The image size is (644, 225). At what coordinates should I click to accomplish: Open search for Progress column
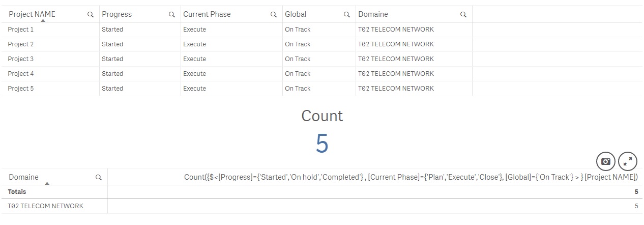[172, 15]
